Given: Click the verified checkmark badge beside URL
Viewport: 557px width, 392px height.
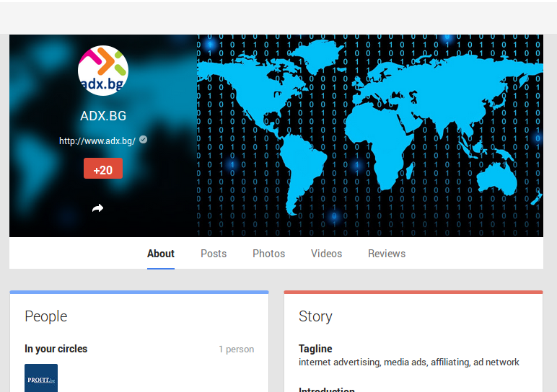Looking at the screenshot, I should coord(143,140).
